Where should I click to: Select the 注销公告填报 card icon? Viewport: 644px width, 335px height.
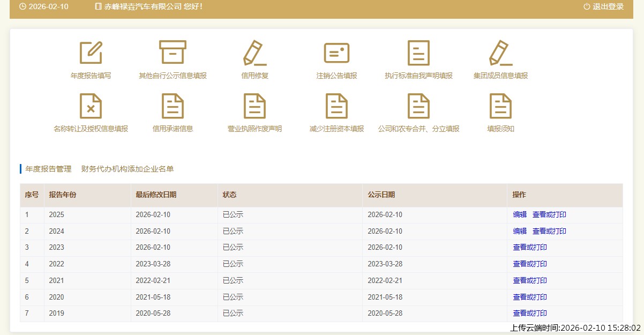pyautogui.click(x=336, y=53)
